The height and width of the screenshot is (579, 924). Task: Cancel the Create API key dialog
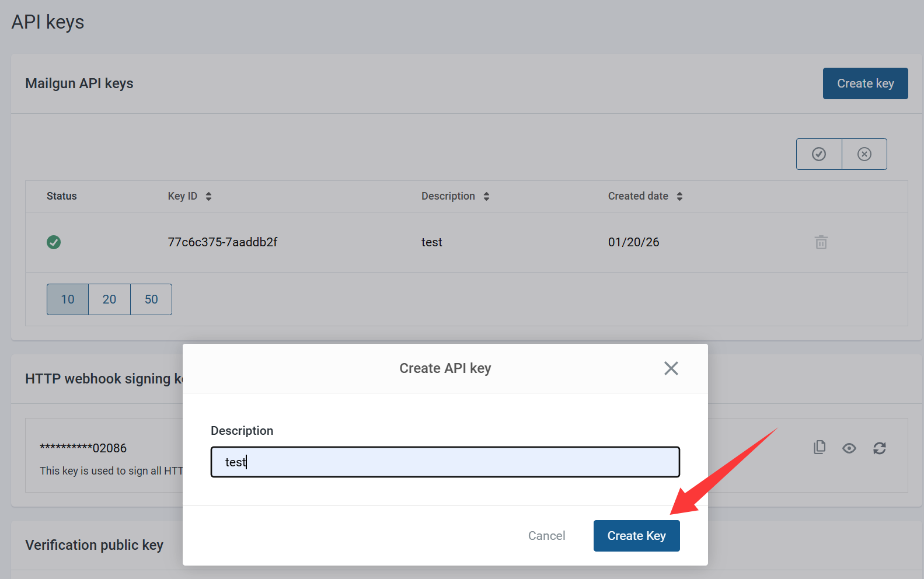pyautogui.click(x=546, y=536)
